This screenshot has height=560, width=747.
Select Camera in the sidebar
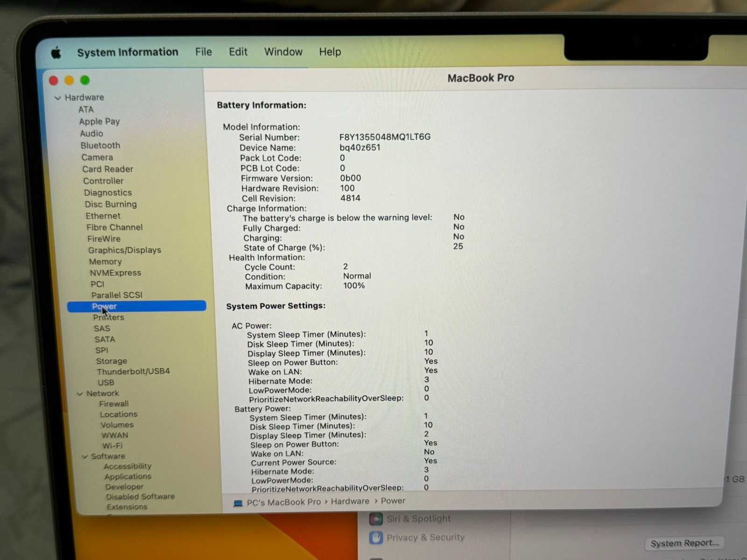pos(97,157)
